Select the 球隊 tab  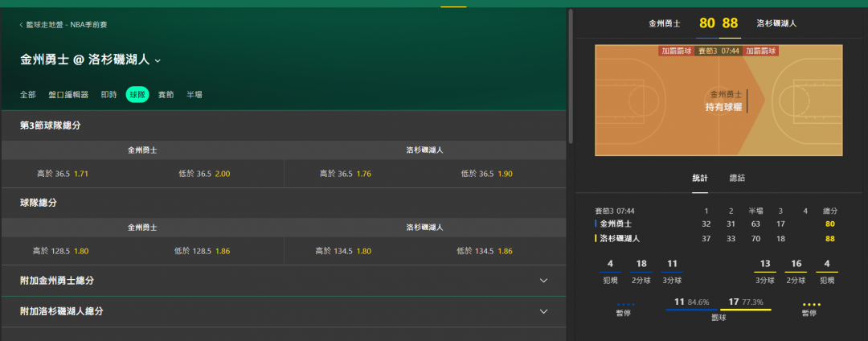tap(137, 95)
